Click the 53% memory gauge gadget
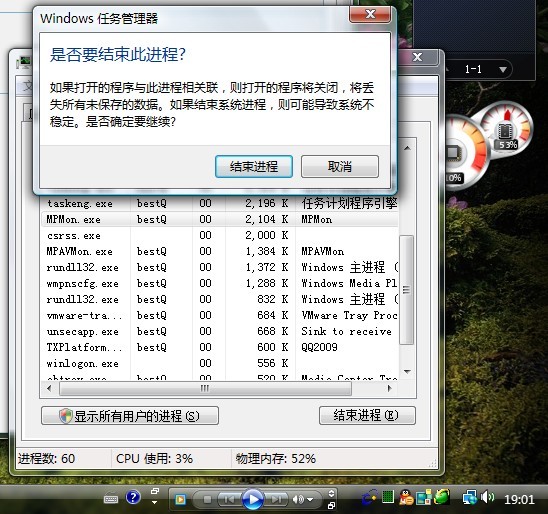This screenshot has width=548, height=514. click(x=507, y=130)
